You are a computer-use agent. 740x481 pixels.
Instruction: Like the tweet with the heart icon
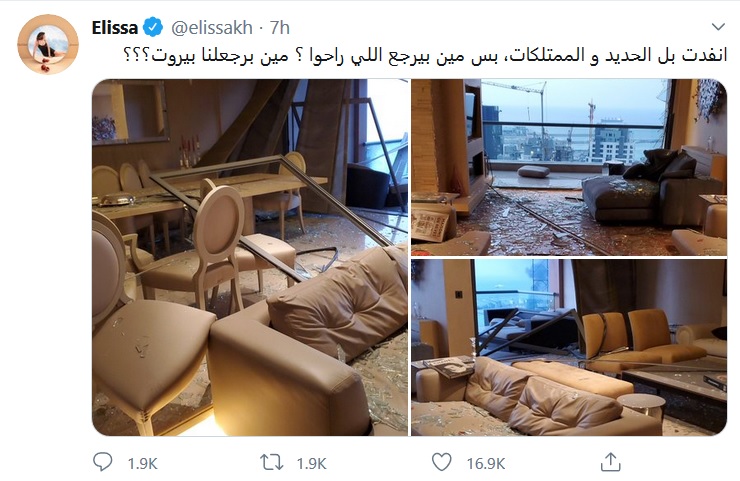point(442,462)
